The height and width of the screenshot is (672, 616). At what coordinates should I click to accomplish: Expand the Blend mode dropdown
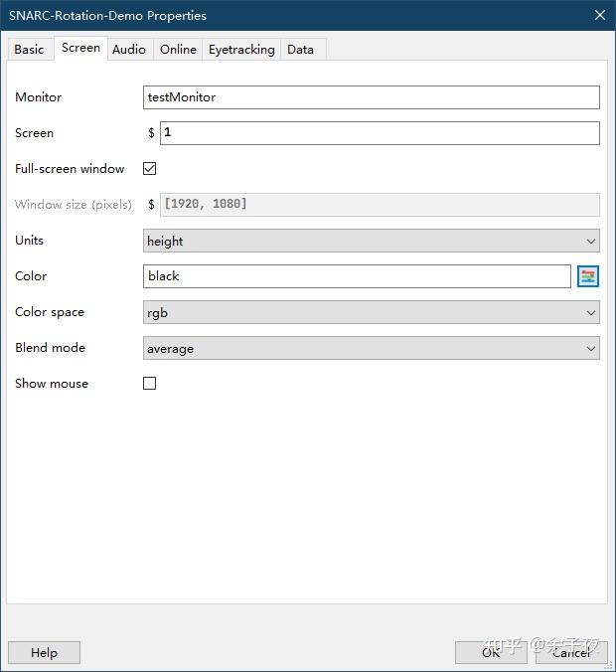372,348
